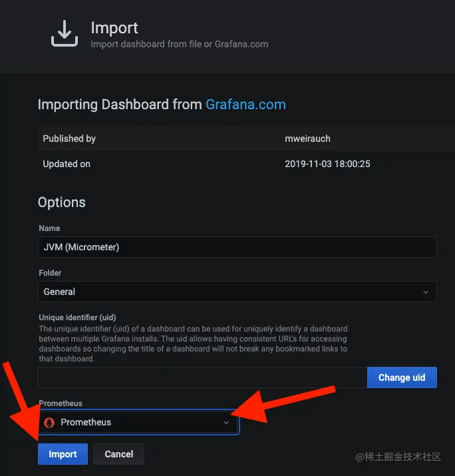Viewport: 455px width, 476px height.
Task: Click the Prometheus flame icon in datasource selector
Action: point(49,422)
